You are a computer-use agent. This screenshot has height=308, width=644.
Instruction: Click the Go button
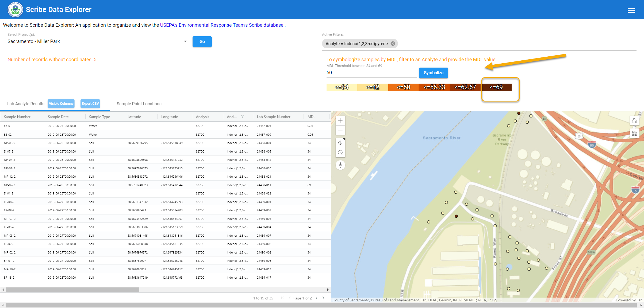click(202, 42)
